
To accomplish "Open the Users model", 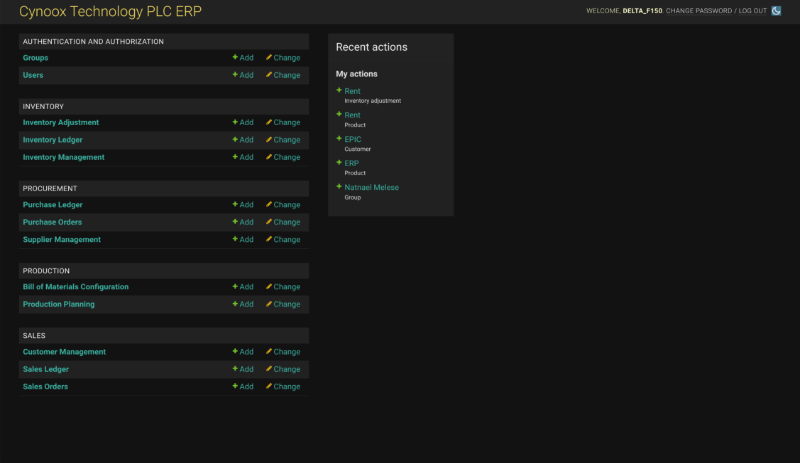I will (x=33, y=75).
